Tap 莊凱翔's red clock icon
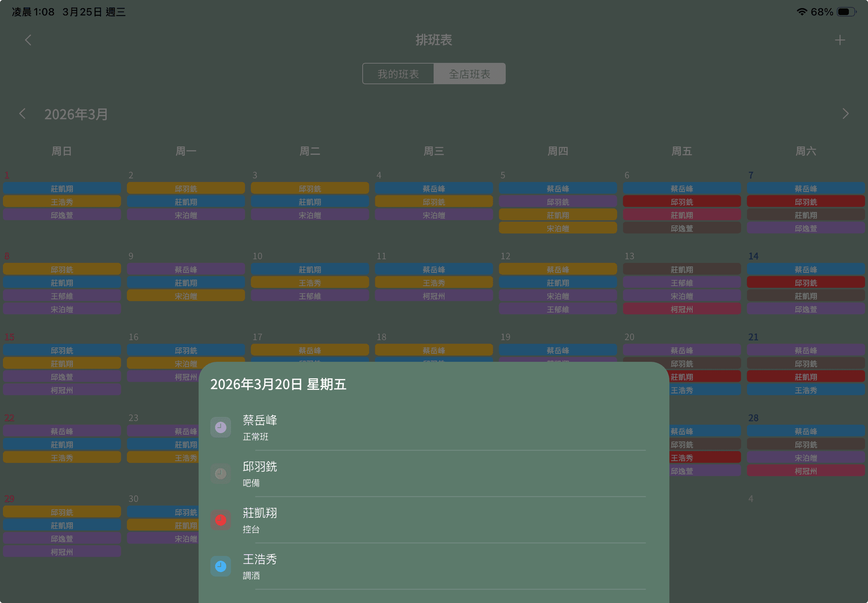The image size is (868, 603). point(221,520)
